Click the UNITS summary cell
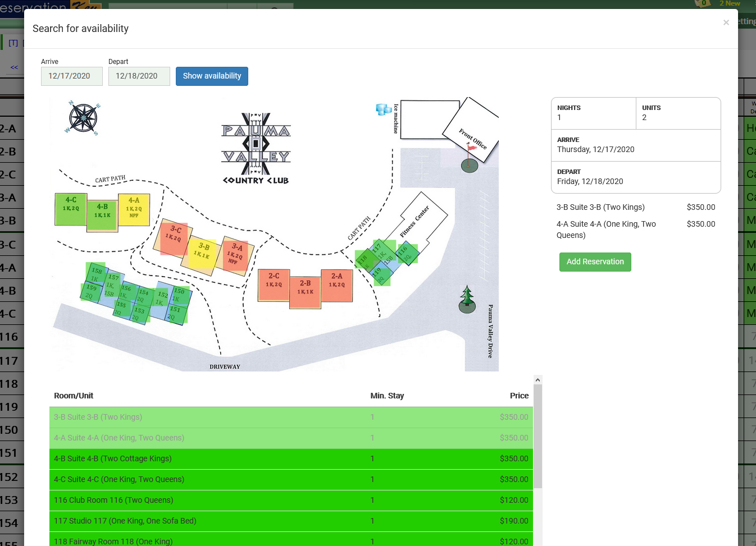Image resolution: width=756 pixels, height=546 pixels. pos(678,113)
